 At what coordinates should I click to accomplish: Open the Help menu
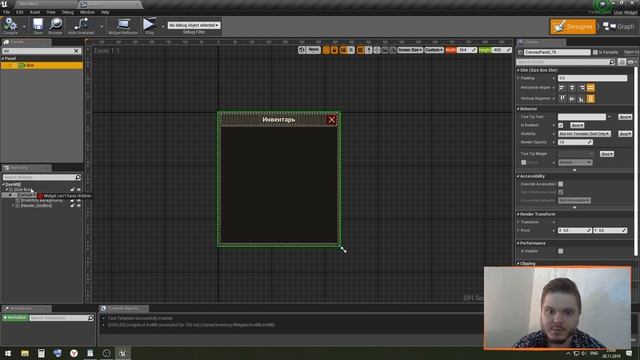coord(105,12)
